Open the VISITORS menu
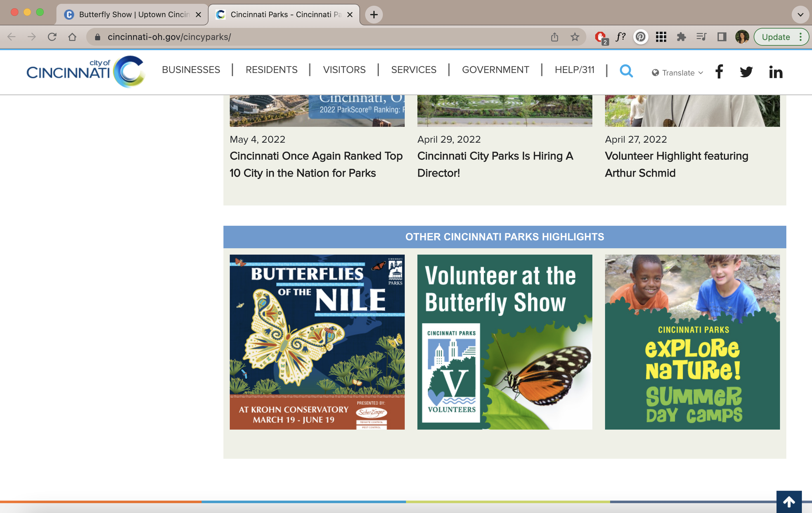This screenshot has height=513, width=812. [x=344, y=70]
